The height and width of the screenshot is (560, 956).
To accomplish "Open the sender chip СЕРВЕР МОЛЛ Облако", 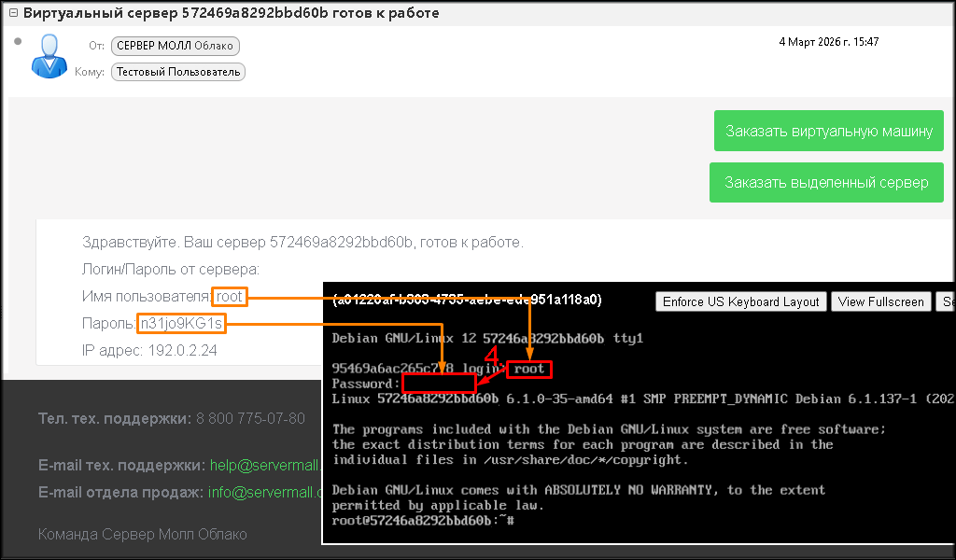I will pyautogui.click(x=176, y=46).
